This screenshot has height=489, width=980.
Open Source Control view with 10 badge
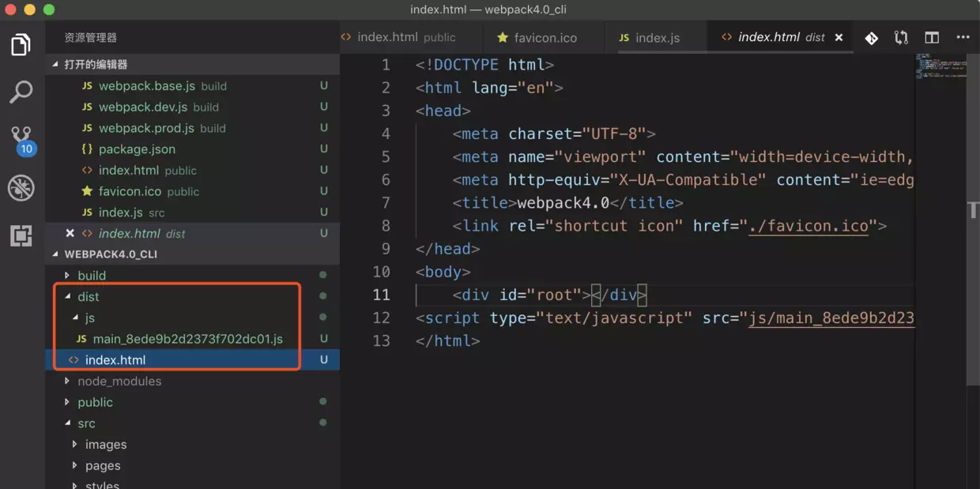(x=21, y=141)
